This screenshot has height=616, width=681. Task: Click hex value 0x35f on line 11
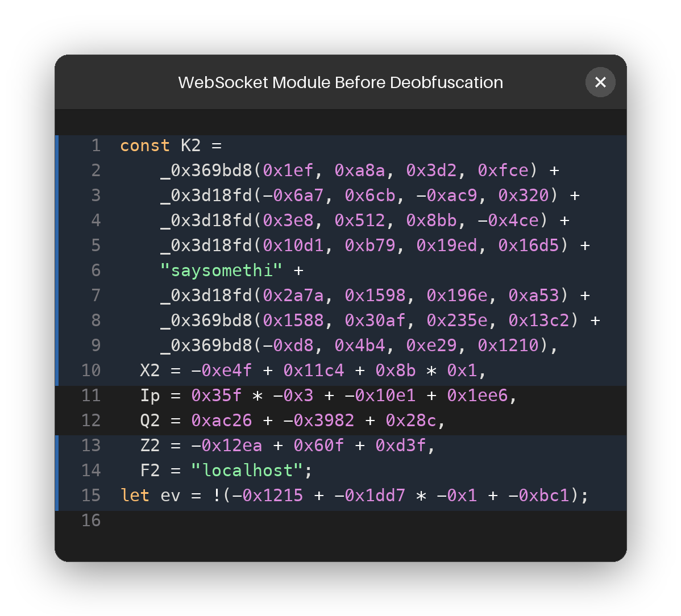click(x=216, y=396)
